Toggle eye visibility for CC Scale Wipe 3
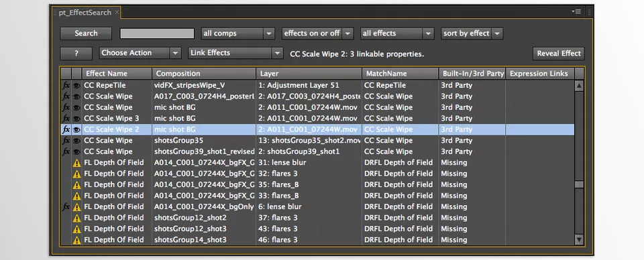 (76, 119)
